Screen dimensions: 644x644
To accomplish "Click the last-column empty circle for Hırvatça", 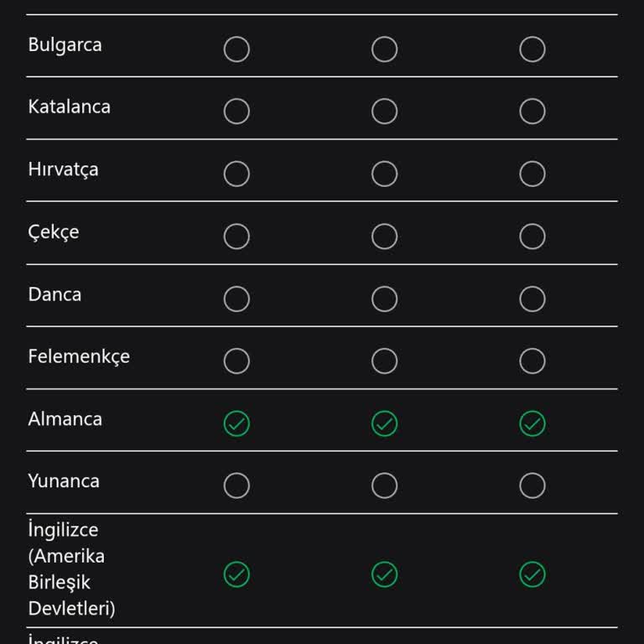I will (532, 174).
